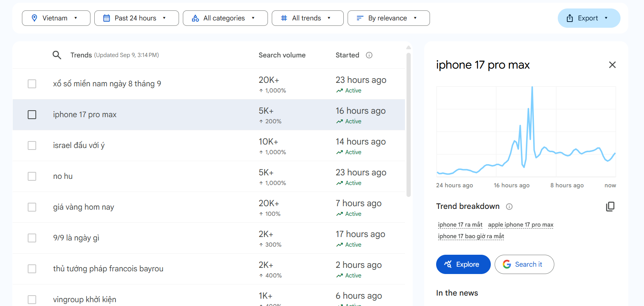Click the spike peak in trend chart
Viewport: 644px width, 306px height.
(532, 88)
